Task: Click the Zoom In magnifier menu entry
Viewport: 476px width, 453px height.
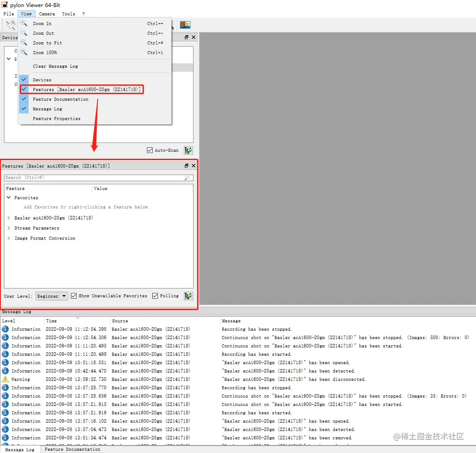Action: 95,23
